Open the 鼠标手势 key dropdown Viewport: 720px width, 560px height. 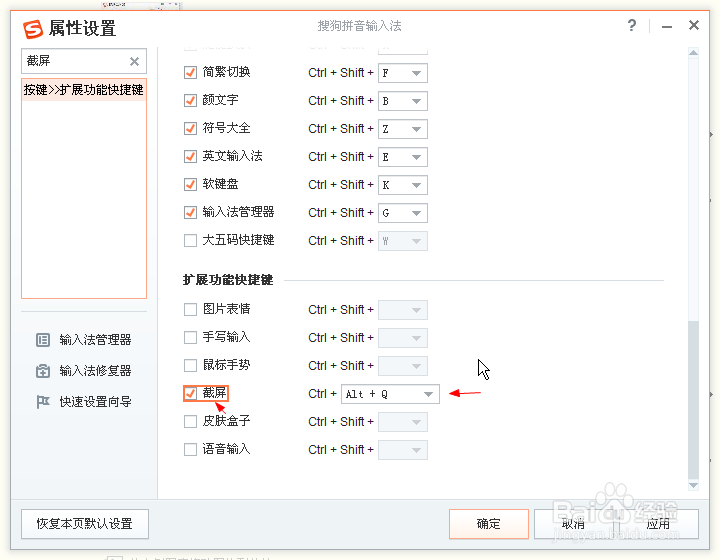pos(403,366)
